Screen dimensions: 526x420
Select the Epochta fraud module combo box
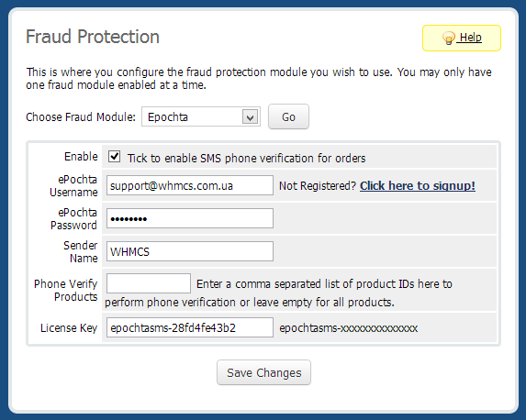click(x=201, y=116)
